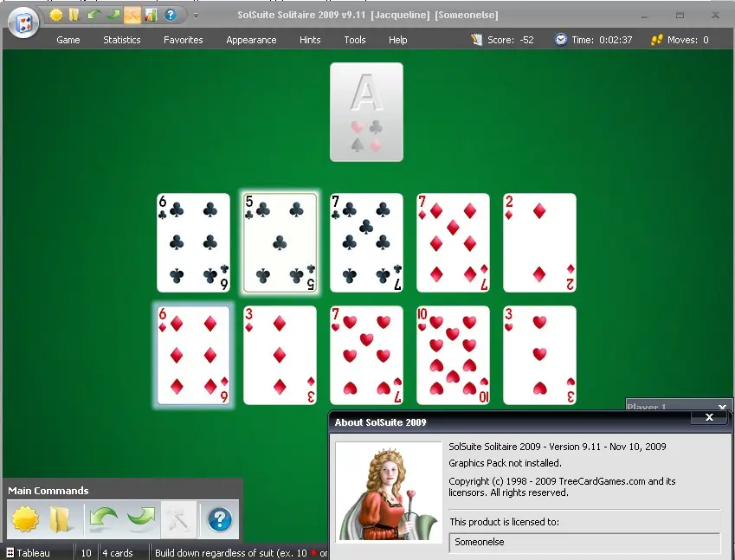Click Moves: 0 text
The image size is (735, 560).
pyautogui.click(x=688, y=40)
